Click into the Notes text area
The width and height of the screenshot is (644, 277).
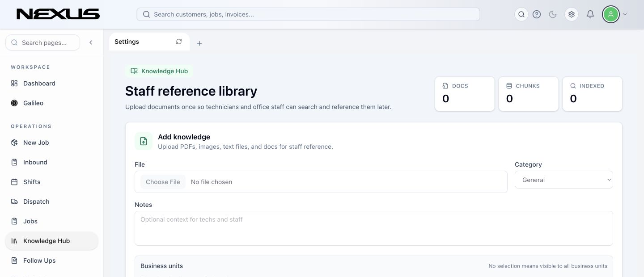click(373, 228)
